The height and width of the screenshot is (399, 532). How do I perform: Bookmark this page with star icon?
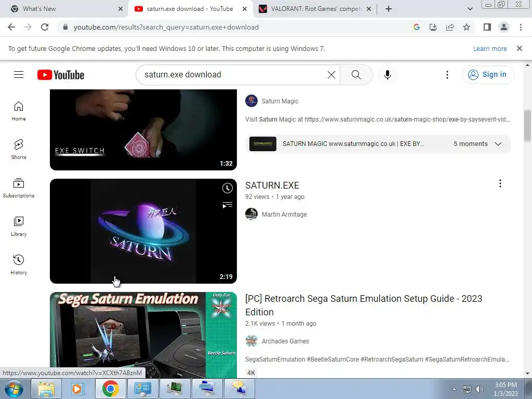pos(467,27)
